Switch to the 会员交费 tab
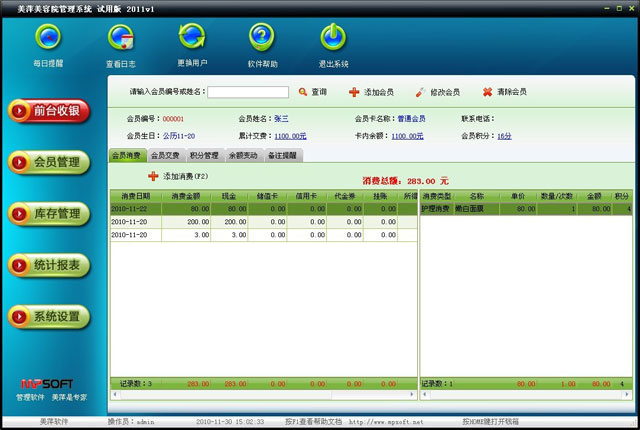This screenshot has width=640, height=430. [165, 156]
